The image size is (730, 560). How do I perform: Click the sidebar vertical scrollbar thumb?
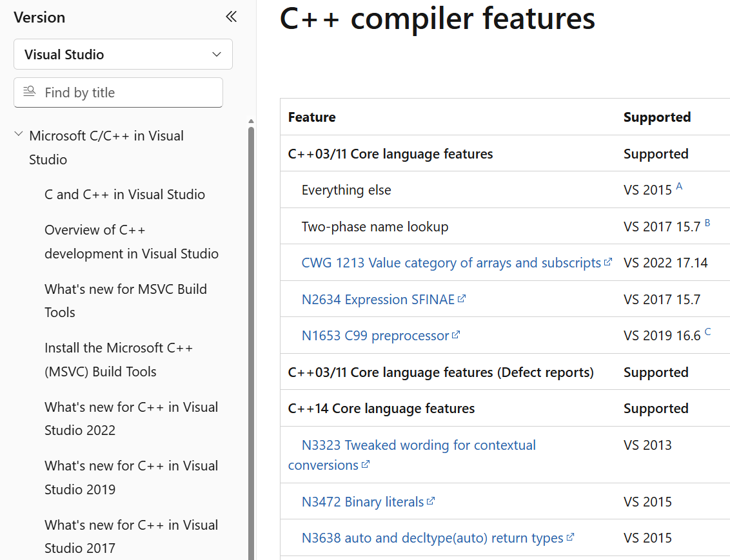(251, 343)
